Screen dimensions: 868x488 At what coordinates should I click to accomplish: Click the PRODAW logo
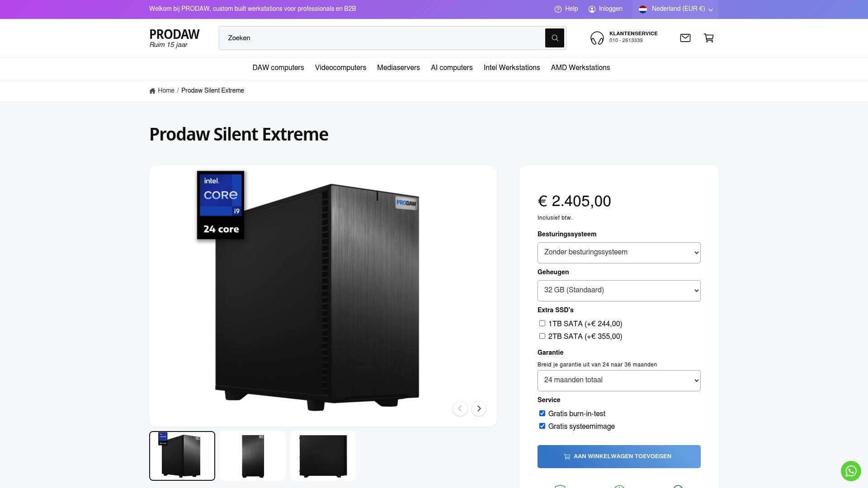pyautogui.click(x=175, y=34)
